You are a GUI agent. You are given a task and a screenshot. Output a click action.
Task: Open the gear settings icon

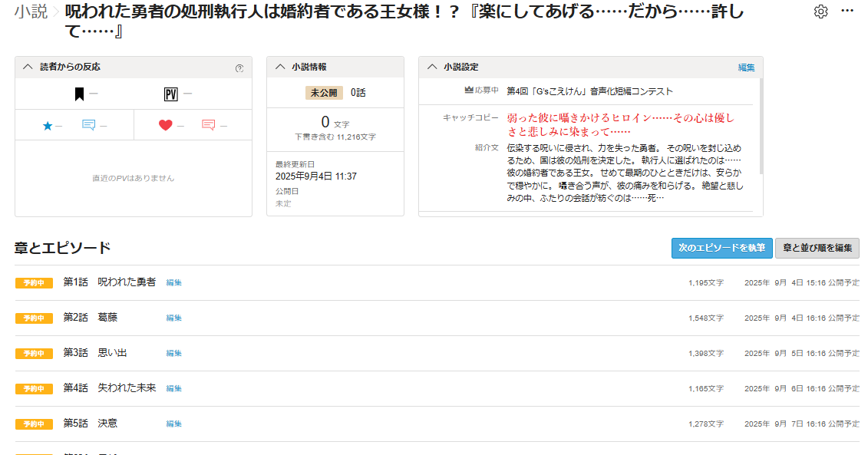[820, 12]
